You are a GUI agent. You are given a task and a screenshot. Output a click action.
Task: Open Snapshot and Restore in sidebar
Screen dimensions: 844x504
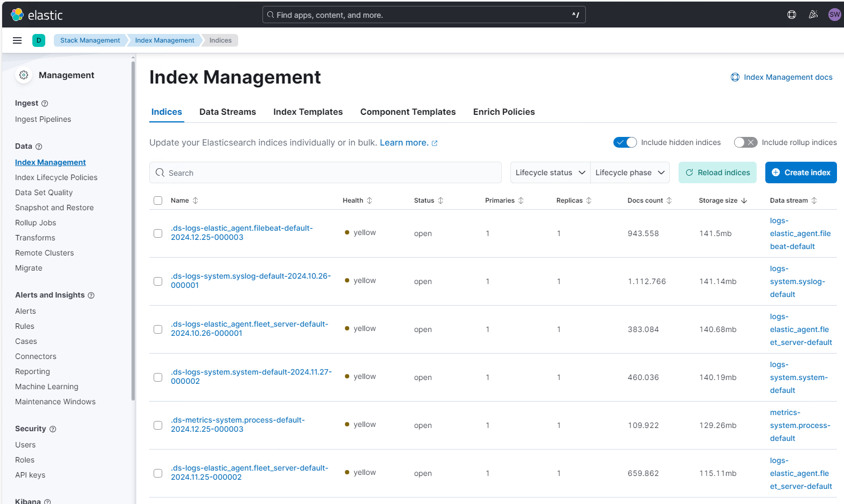(x=54, y=208)
